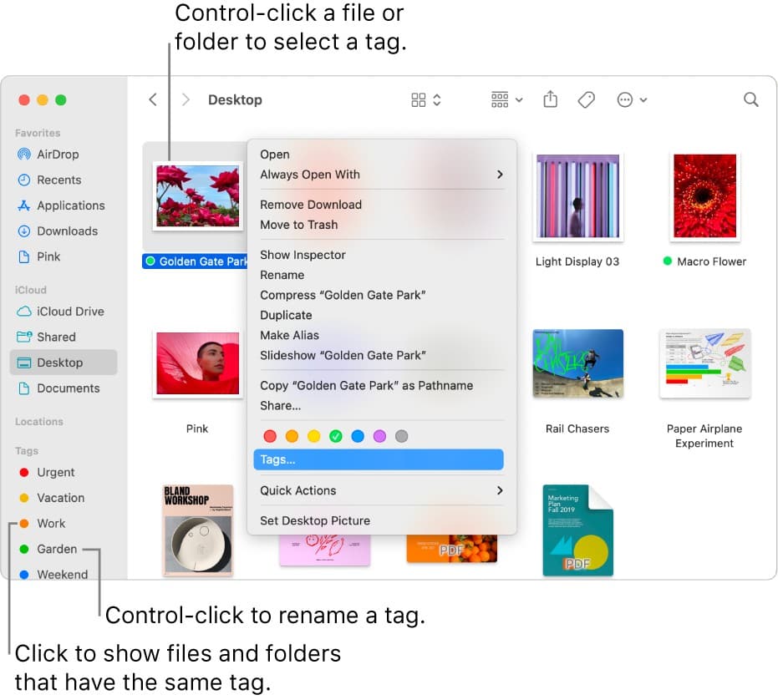Click the AirDrop sidebar icon

23,155
